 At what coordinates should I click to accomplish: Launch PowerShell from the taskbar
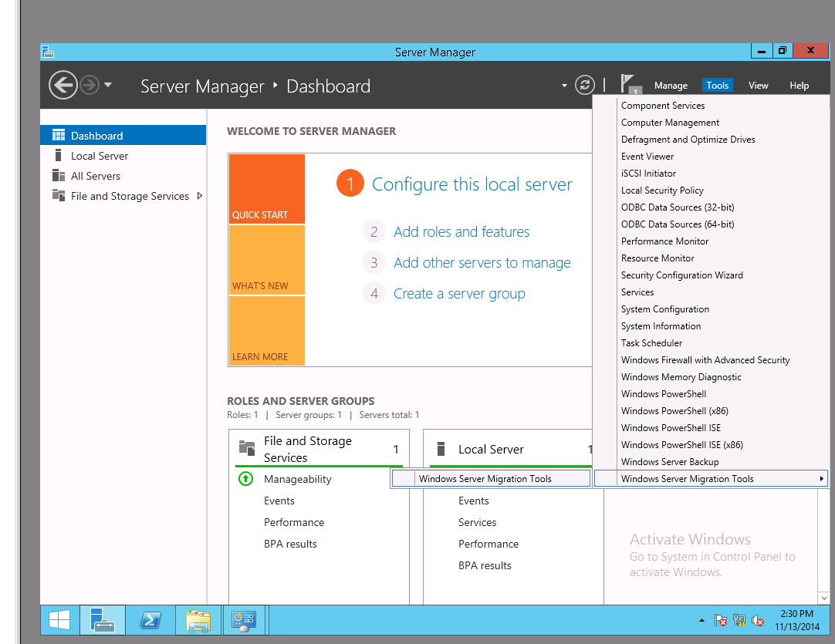click(150, 620)
